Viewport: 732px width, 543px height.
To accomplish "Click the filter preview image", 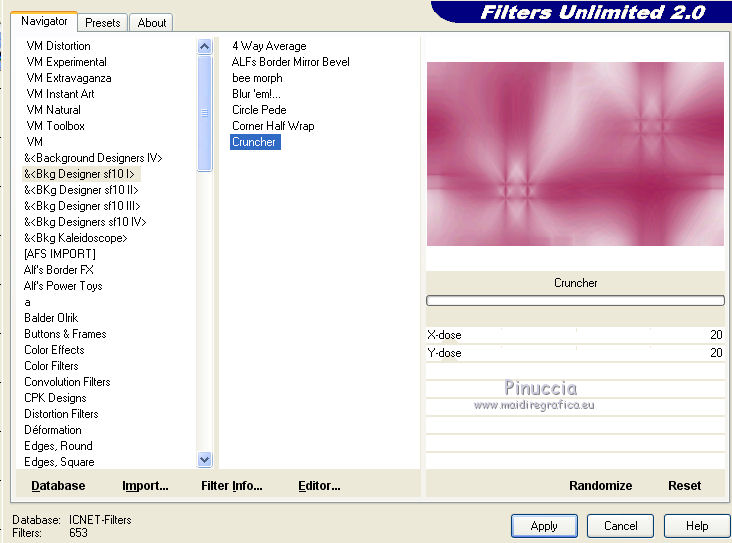I will [575, 154].
